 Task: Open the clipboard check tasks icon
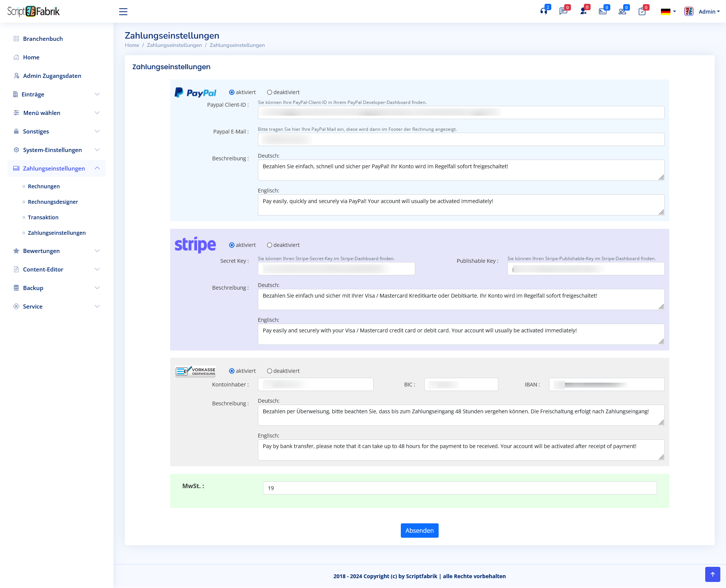tap(642, 11)
